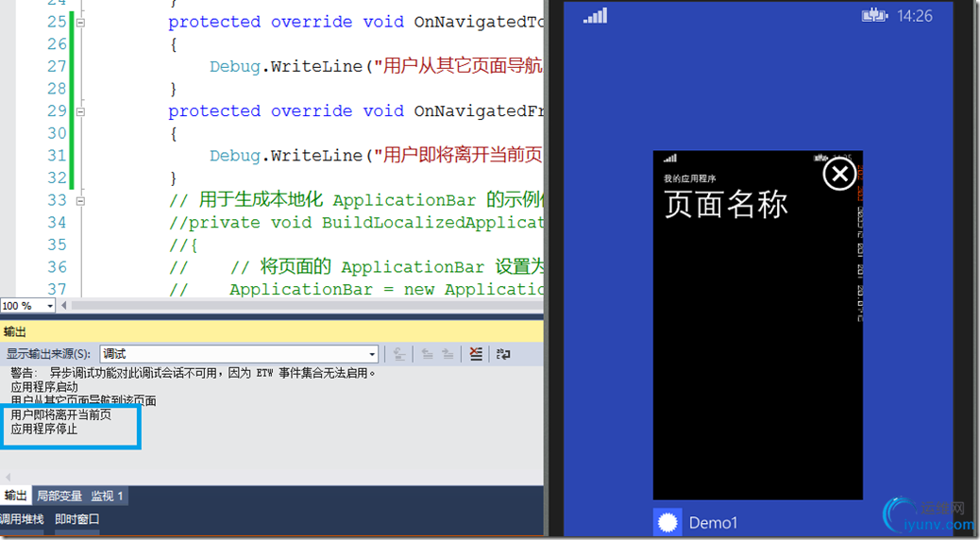Image resolution: width=980 pixels, height=540 pixels.
Task: Click the 将页面的 ApplicationBar comment line 36
Action: pyautogui.click(x=356, y=267)
